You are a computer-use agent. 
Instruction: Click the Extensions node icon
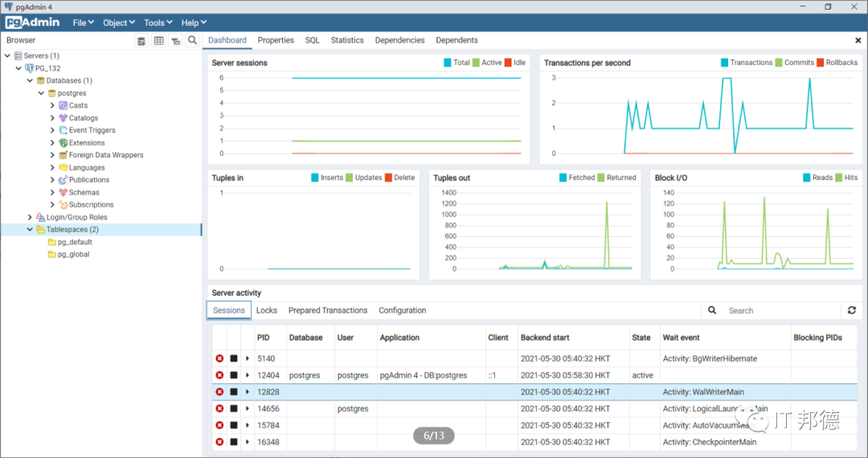click(x=63, y=143)
